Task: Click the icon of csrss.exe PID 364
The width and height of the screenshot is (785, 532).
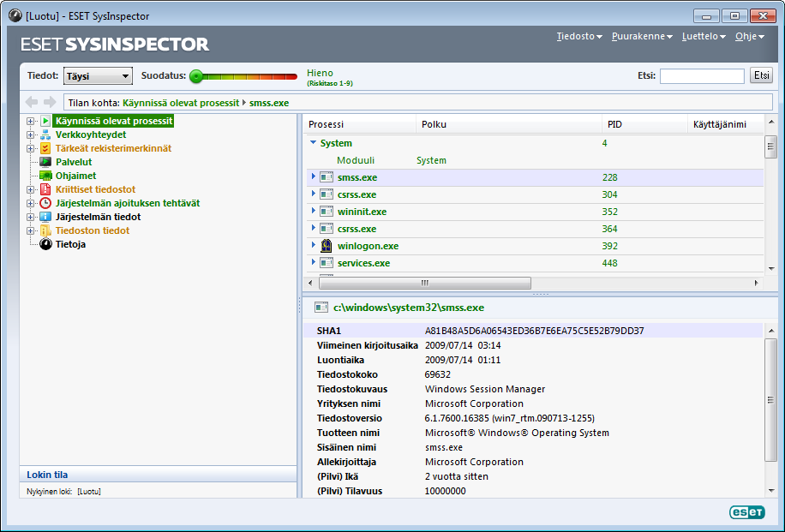Action: coord(327,229)
